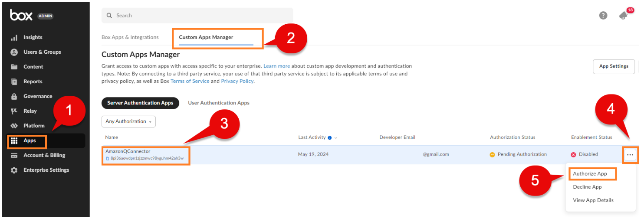Open notifications bell with 18 badge

click(x=624, y=16)
